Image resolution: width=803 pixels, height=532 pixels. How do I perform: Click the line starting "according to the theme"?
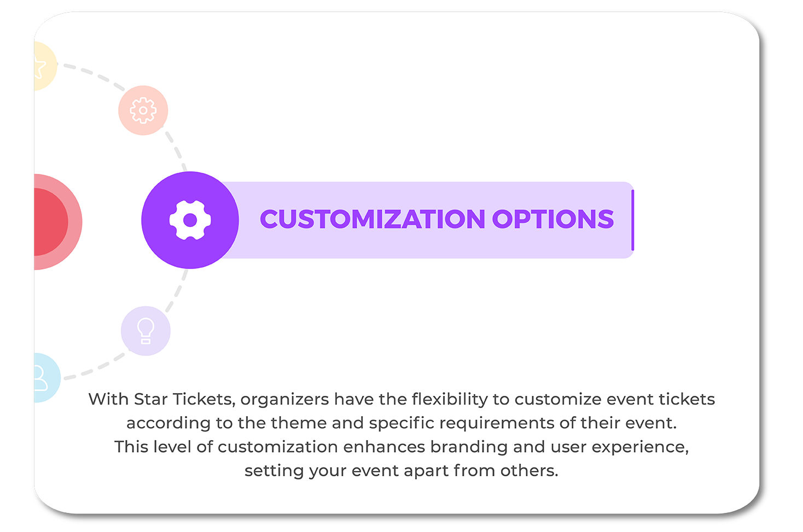tap(401, 423)
